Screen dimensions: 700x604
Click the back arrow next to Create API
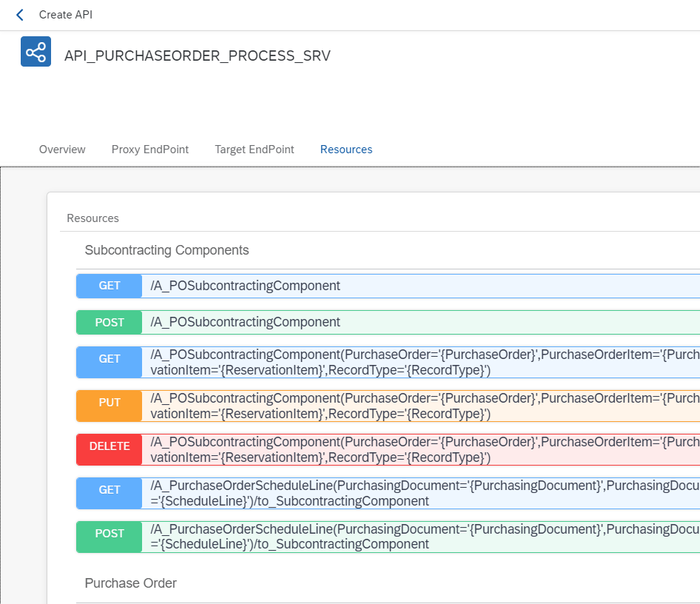(x=20, y=15)
